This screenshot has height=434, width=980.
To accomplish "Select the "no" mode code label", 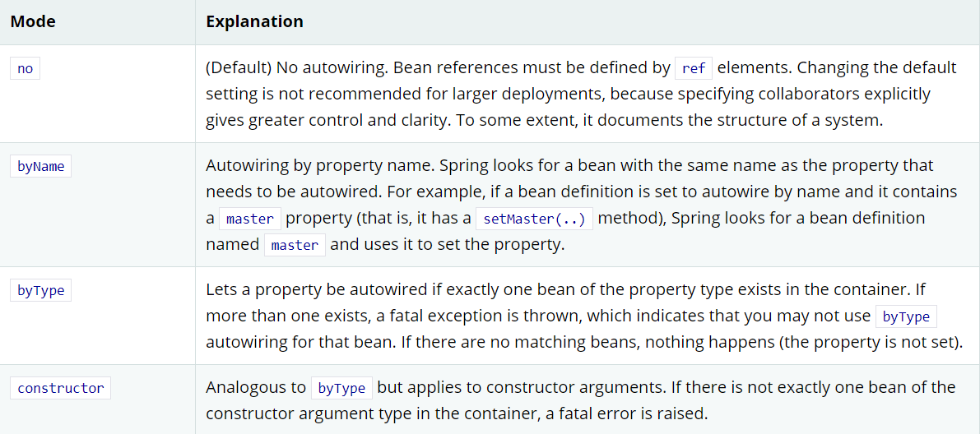I will click(x=26, y=68).
